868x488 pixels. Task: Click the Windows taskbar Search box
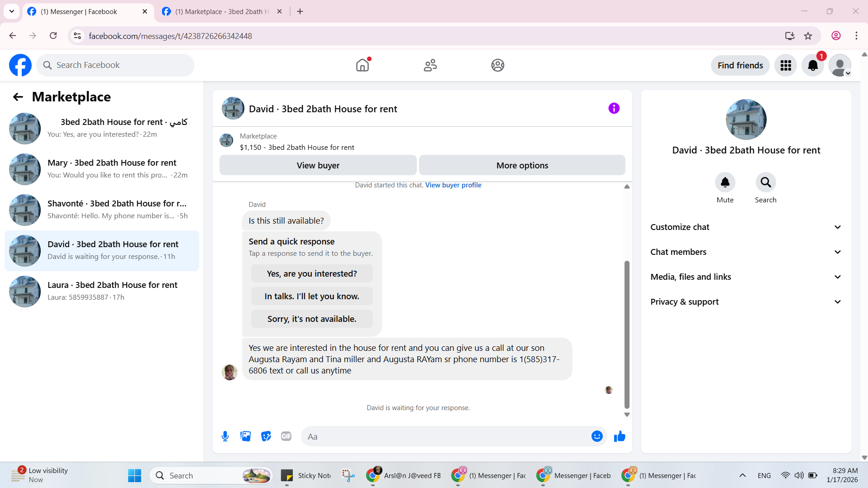211,476
